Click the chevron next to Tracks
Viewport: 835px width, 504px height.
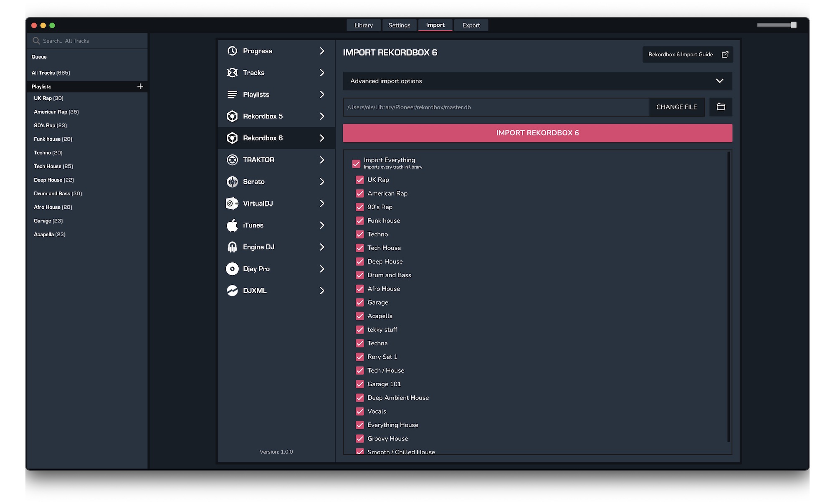322,73
